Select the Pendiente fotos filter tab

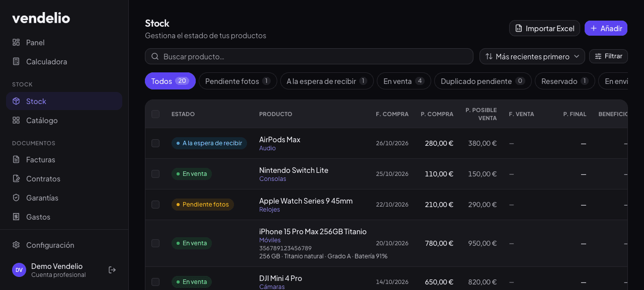(238, 81)
